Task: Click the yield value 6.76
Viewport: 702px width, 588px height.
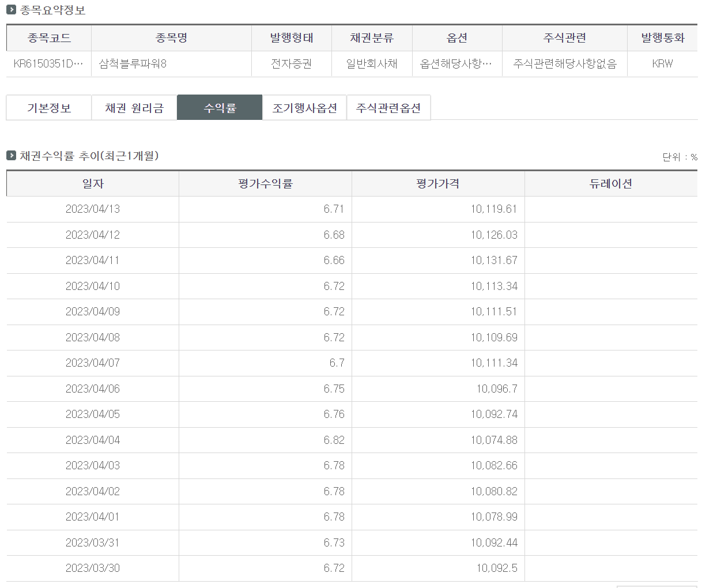Action: [x=334, y=414]
